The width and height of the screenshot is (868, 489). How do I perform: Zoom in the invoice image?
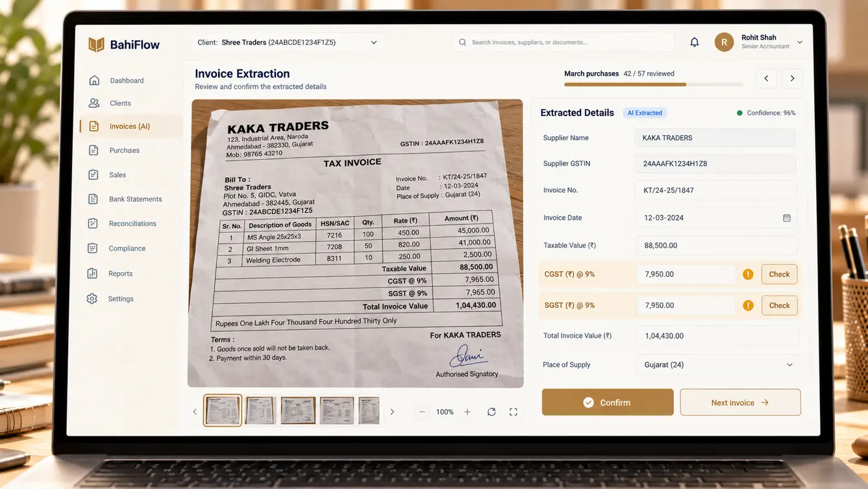[467, 412]
